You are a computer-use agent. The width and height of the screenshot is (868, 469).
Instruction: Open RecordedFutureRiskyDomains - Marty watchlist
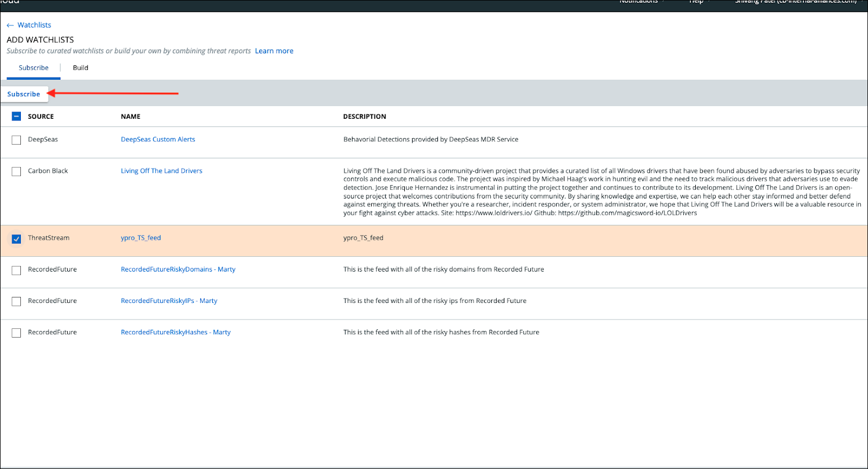click(x=178, y=269)
